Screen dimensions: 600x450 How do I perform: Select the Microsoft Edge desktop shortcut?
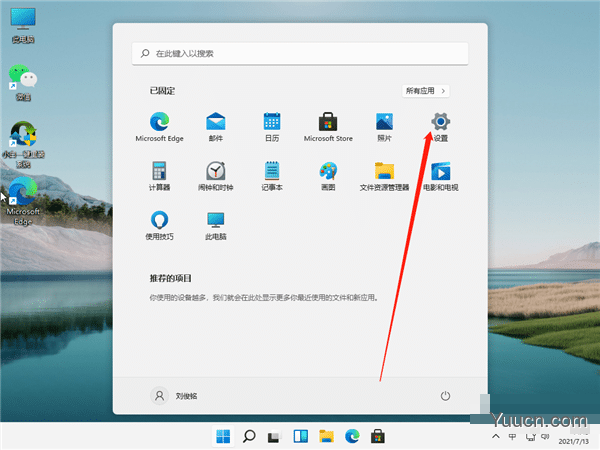point(23,201)
